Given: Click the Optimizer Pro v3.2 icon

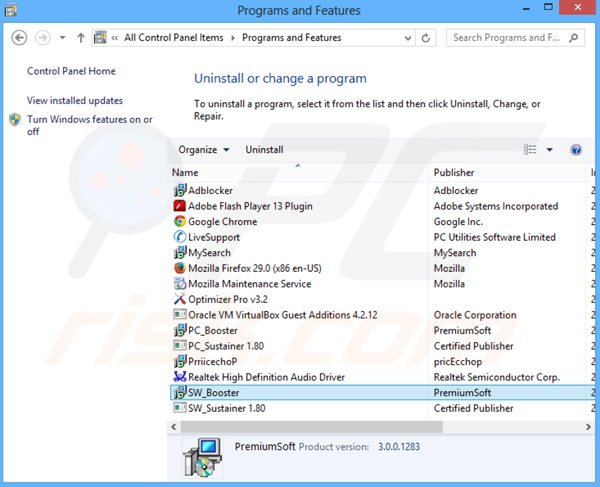Looking at the screenshot, I should click(180, 299).
